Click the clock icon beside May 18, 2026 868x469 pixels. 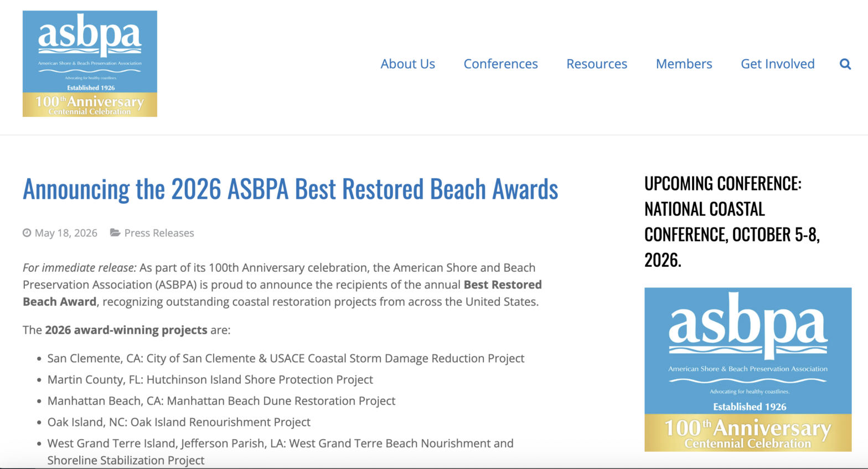point(27,233)
